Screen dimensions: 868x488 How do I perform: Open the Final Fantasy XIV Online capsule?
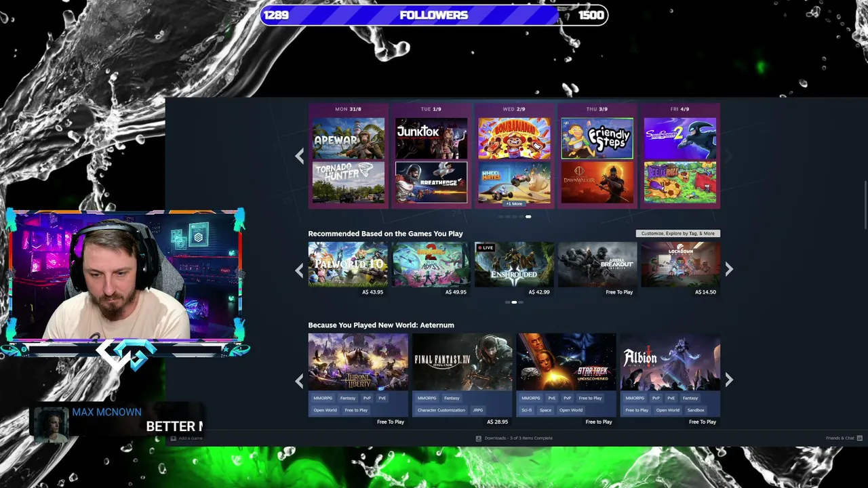pyautogui.click(x=462, y=362)
